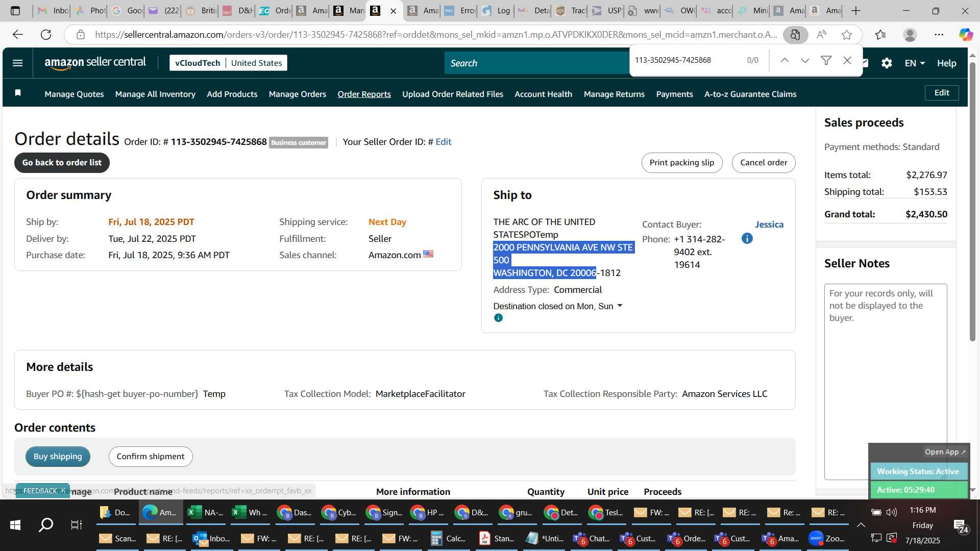
Task: Click Buy shipping button
Action: pyautogui.click(x=58, y=456)
